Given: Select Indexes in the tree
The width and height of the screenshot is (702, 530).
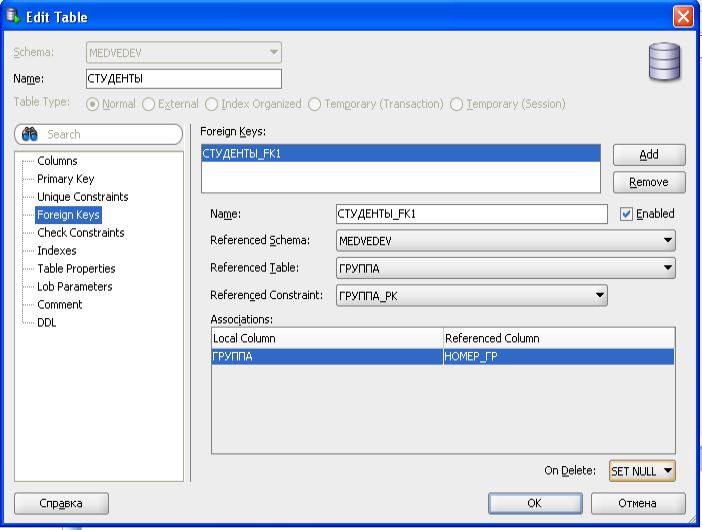Looking at the screenshot, I should (x=57, y=251).
